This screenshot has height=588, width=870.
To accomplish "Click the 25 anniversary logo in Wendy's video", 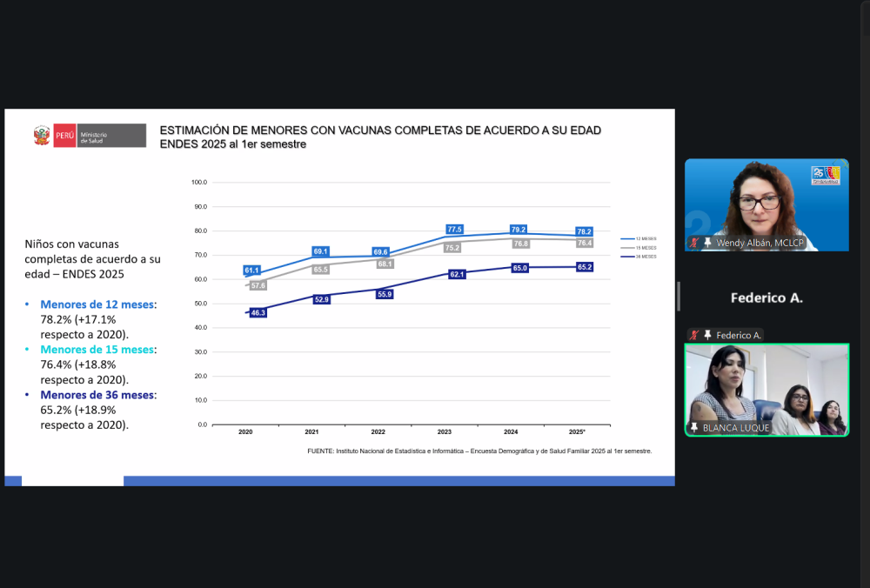I will (x=826, y=175).
